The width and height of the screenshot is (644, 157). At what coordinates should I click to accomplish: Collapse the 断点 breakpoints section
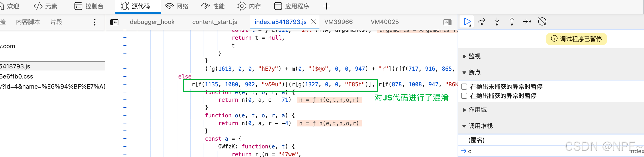coord(474,72)
